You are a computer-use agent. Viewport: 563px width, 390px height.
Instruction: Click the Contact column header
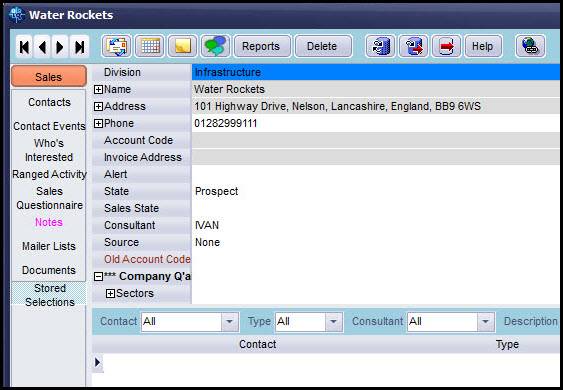coord(257,344)
